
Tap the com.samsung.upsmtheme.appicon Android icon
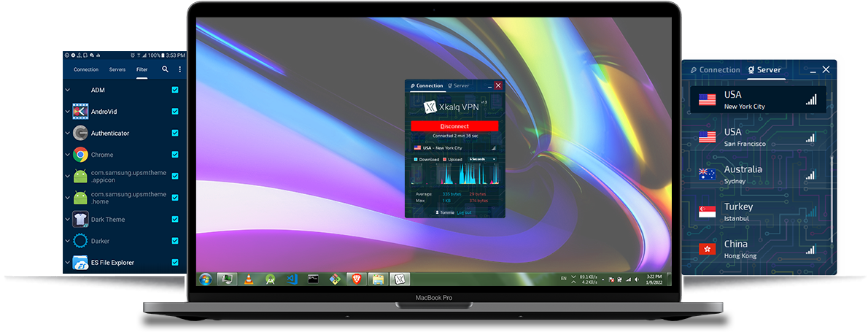coord(81,176)
